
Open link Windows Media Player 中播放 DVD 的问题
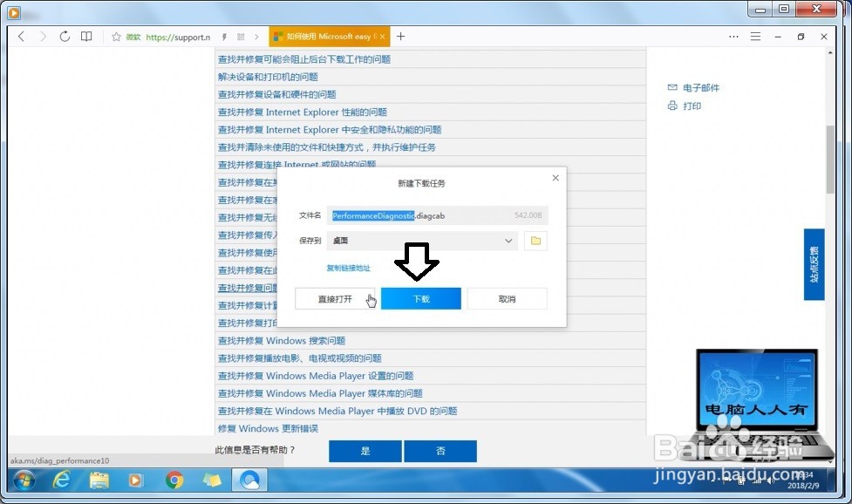pyautogui.click(x=337, y=411)
